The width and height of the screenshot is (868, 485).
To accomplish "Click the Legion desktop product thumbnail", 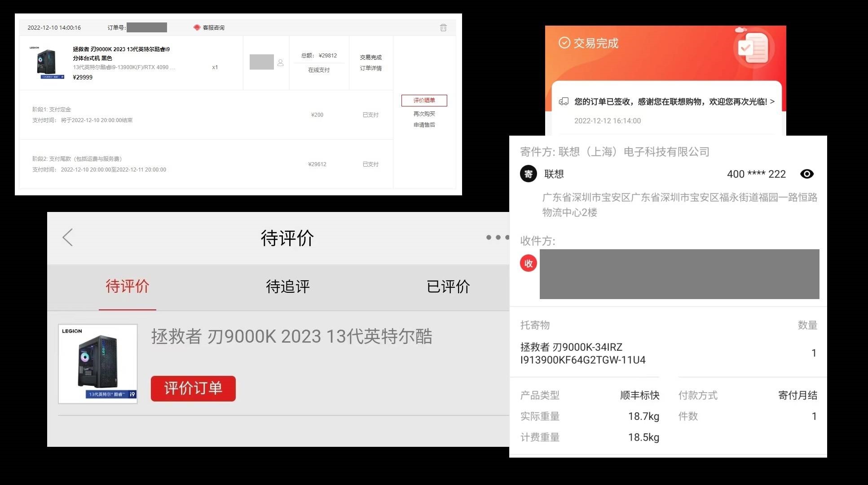I will point(98,363).
